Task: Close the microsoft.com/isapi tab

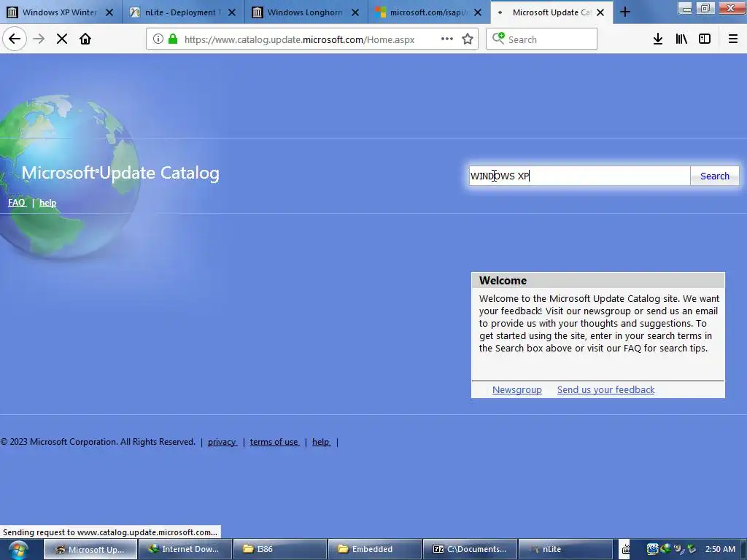Action: coord(478,12)
